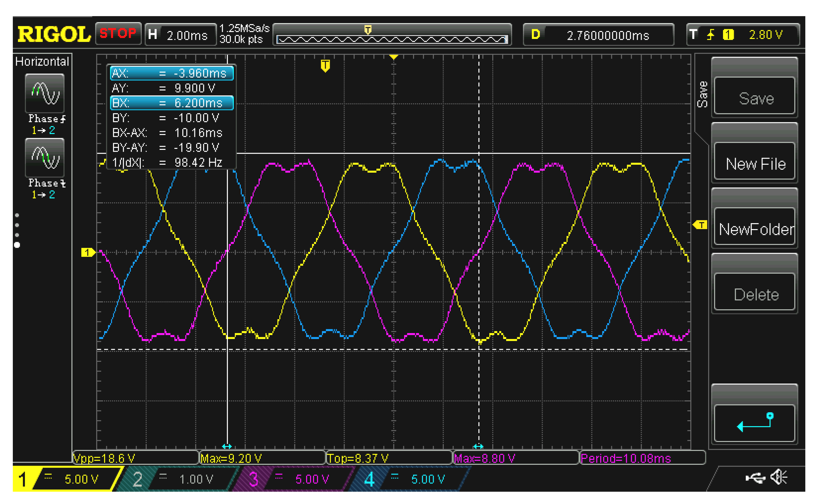Select the Horizontal menu title
The image size is (813, 504).
click(x=42, y=61)
